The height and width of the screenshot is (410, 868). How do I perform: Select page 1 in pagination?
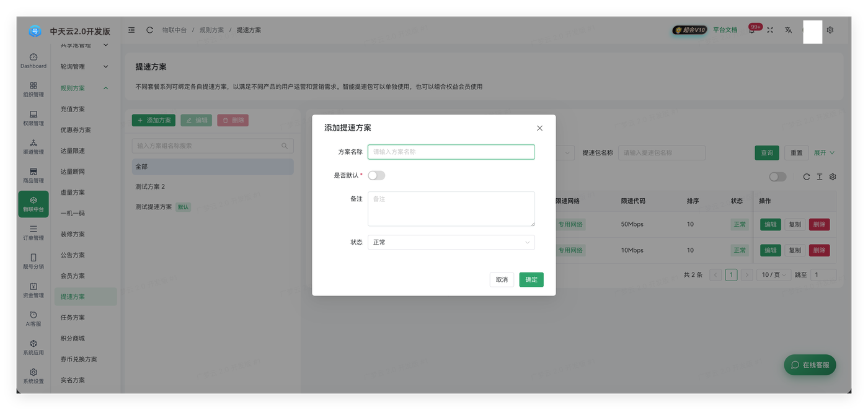tap(731, 274)
